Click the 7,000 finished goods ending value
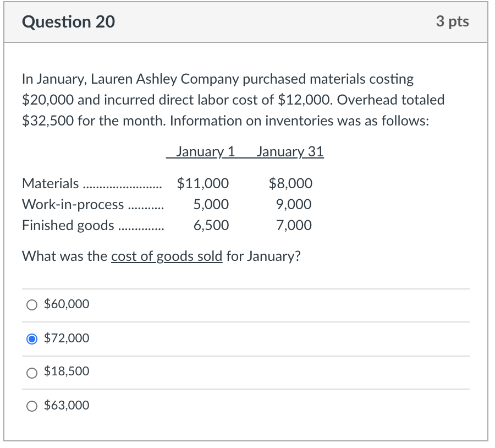495x448 pixels. [294, 225]
